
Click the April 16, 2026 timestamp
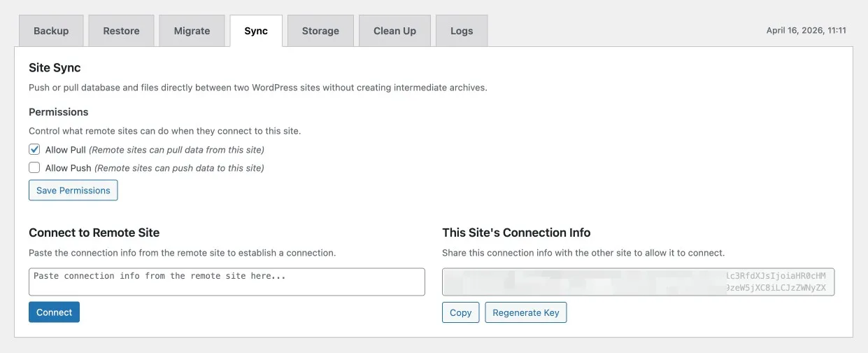806,31
